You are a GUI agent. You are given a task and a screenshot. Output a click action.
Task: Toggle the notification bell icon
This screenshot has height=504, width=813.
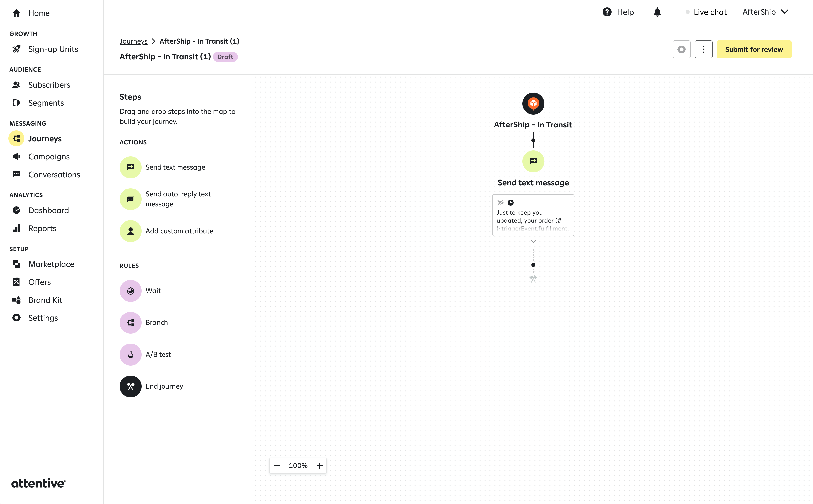[x=657, y=12]
